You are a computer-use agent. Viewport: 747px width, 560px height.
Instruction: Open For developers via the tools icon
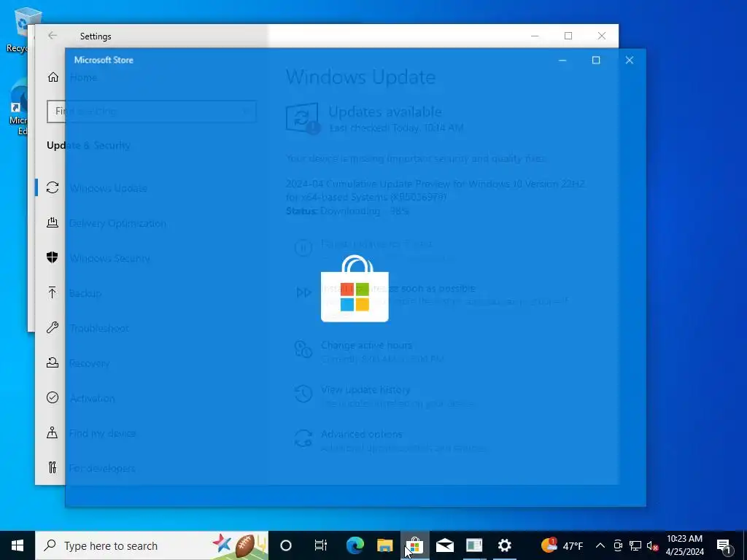coord(53,467)
